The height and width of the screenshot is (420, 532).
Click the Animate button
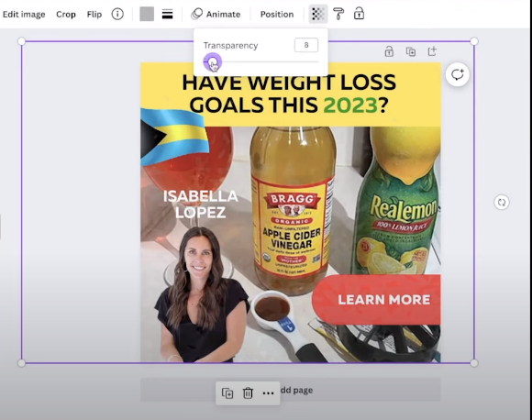(216, 15)
